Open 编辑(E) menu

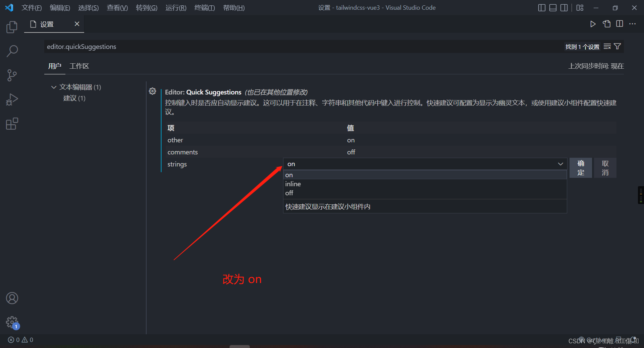pyautogui.click(x=60, y=8)
